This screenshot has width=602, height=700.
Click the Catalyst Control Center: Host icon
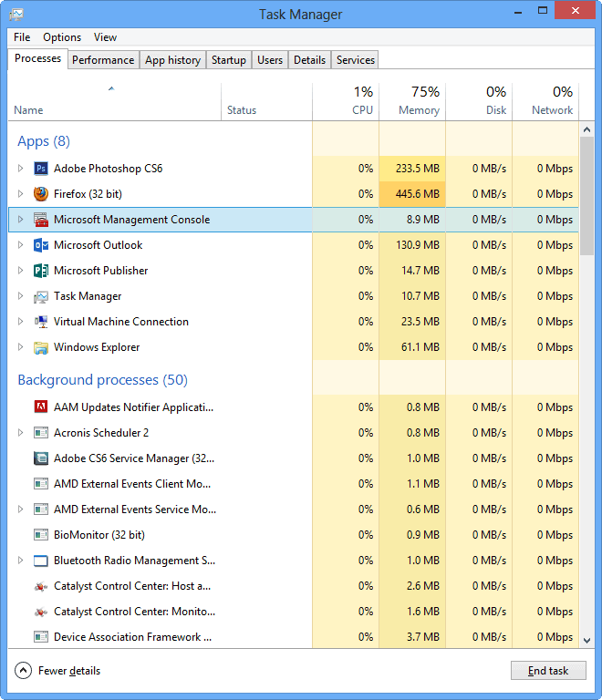click(x=41, y=586)
